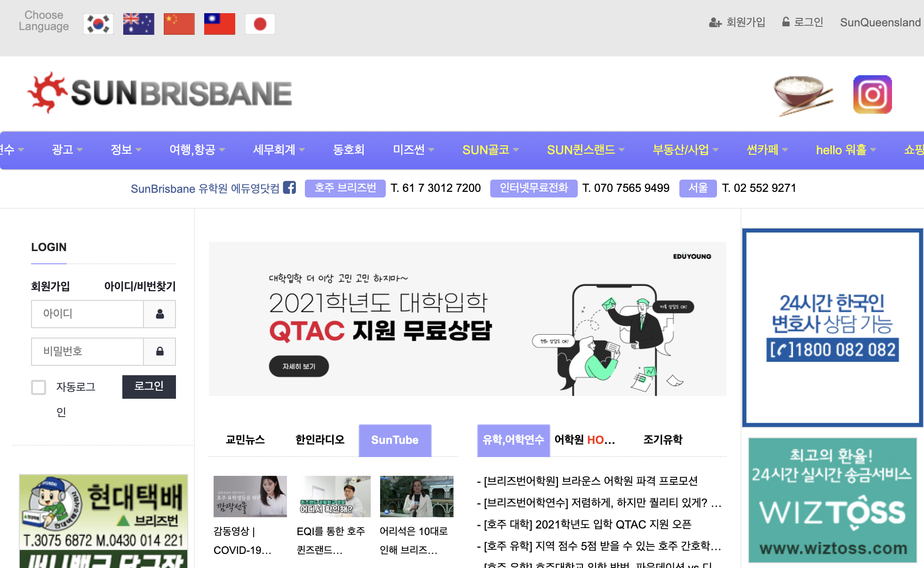Select the 조기유학 tab

[662, 440]
